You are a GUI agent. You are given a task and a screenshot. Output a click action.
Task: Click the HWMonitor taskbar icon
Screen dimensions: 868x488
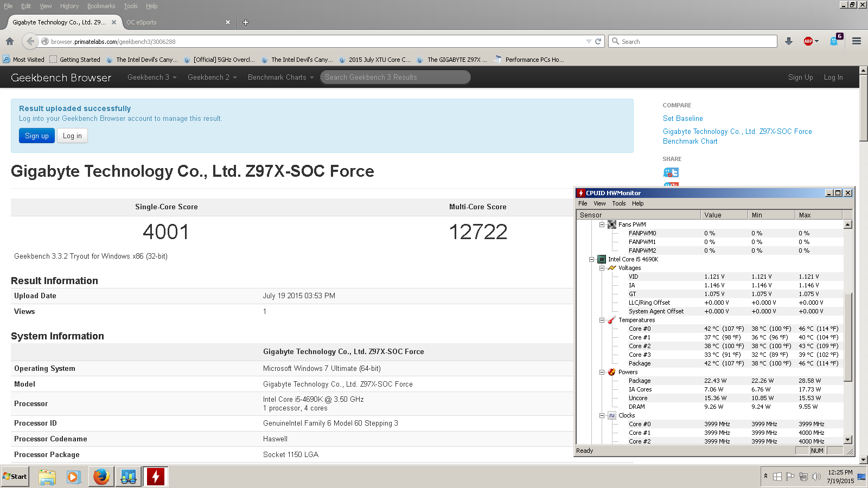156,477
